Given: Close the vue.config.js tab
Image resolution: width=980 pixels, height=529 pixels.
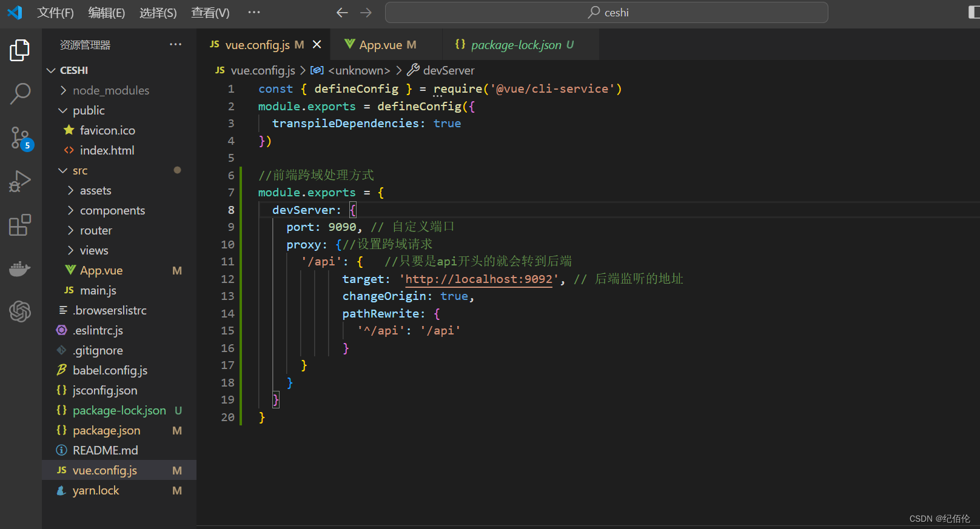Looking at the screenshot, I should 317,45.
